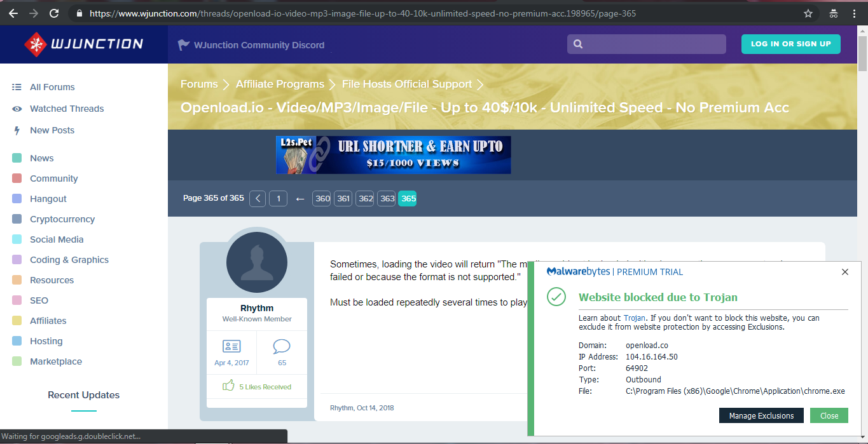The width and height of the screenshot is (868, 444).
Task: Go to page 363 of thread
Action: coord(387,198)
